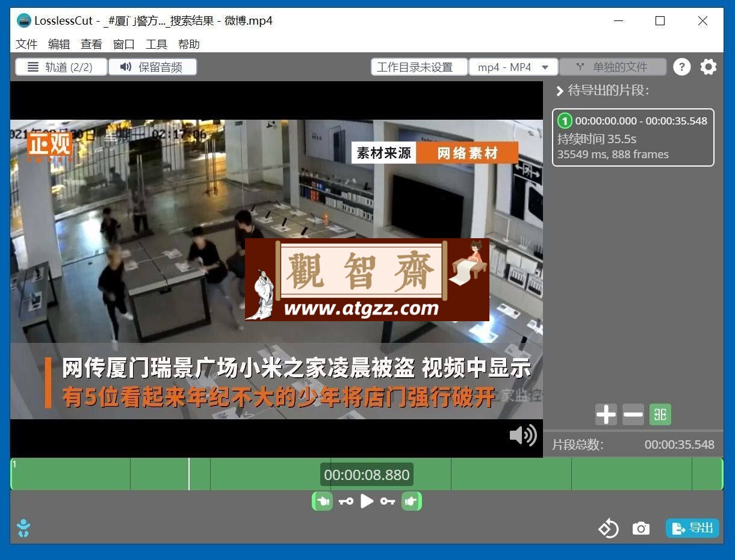Open the 编辑 menu

(x=59, y=44)
